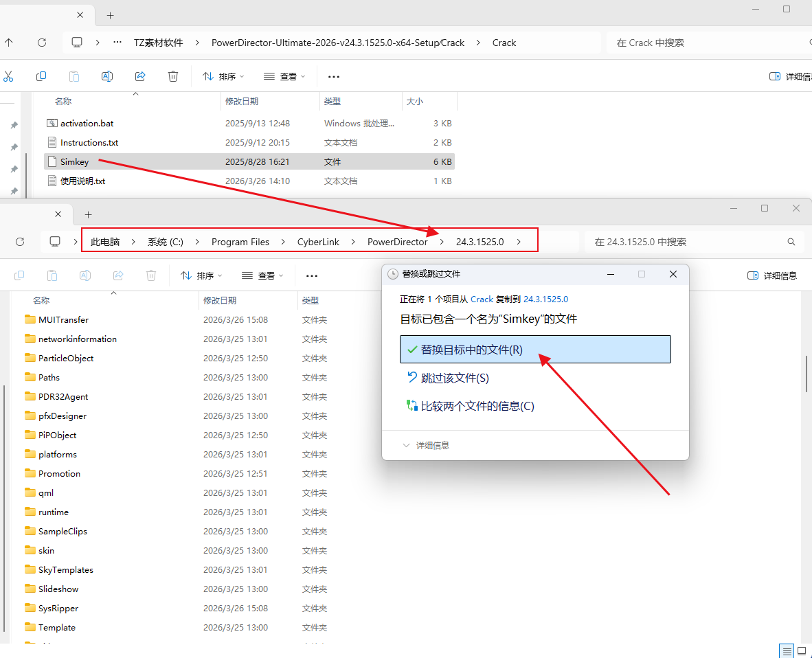Screen dimensions: 812x658
Task: Click Delete trash icon in Crack window toolbar
Action: point(173,77)
